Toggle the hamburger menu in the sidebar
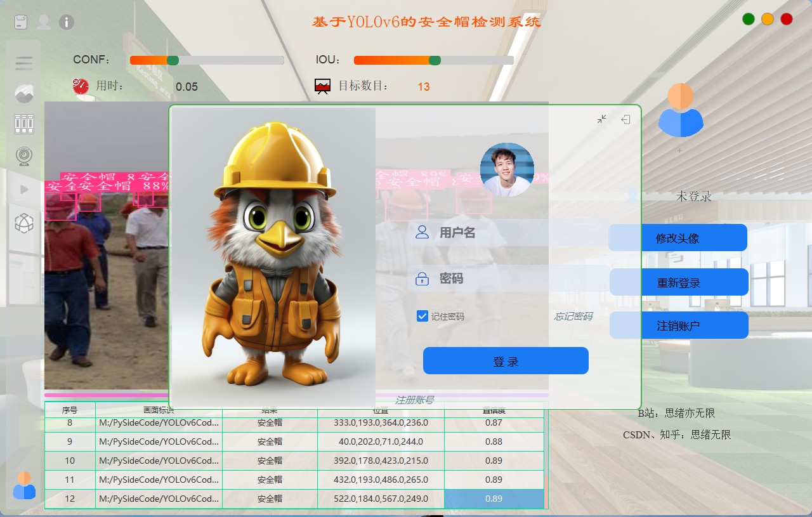 [x=24, y=63]
